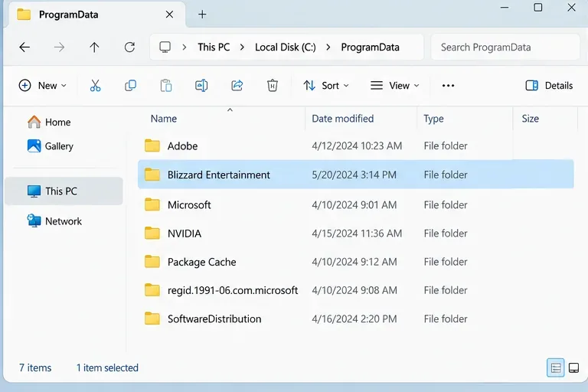
Task: Open the See more options menu
Action: (448, 86)
